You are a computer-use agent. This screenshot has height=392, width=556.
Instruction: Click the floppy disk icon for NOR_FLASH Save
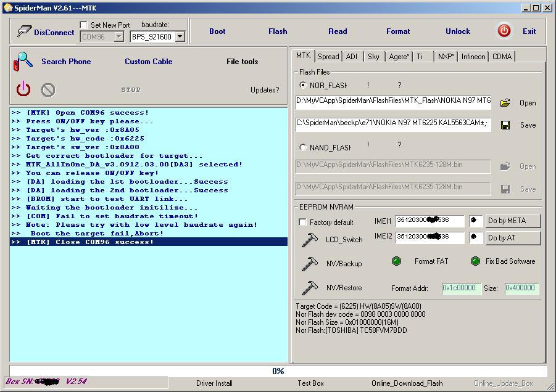(x=505, y=125)
